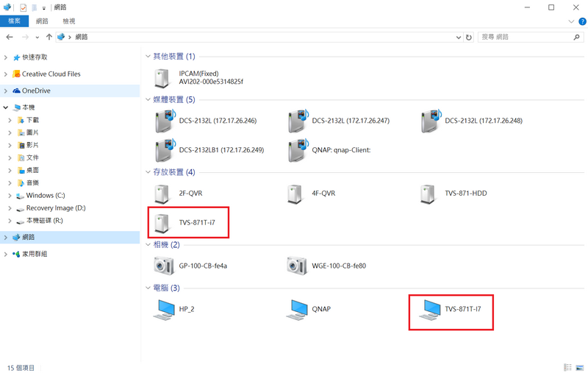This screenshot has height=373, width=588.
Task: Select the TVS-871T-I7 computer icon
Action: pyautogui.click(x=430, y=310)
